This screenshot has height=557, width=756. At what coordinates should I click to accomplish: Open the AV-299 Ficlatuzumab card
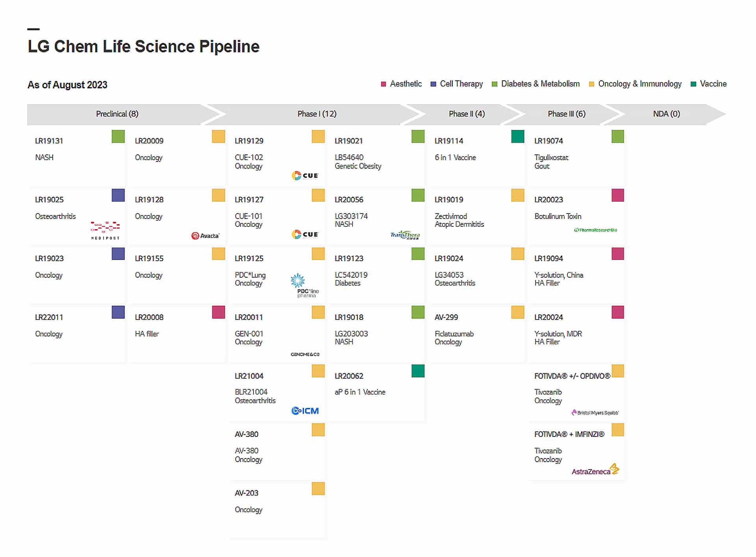tap(476, 333)
